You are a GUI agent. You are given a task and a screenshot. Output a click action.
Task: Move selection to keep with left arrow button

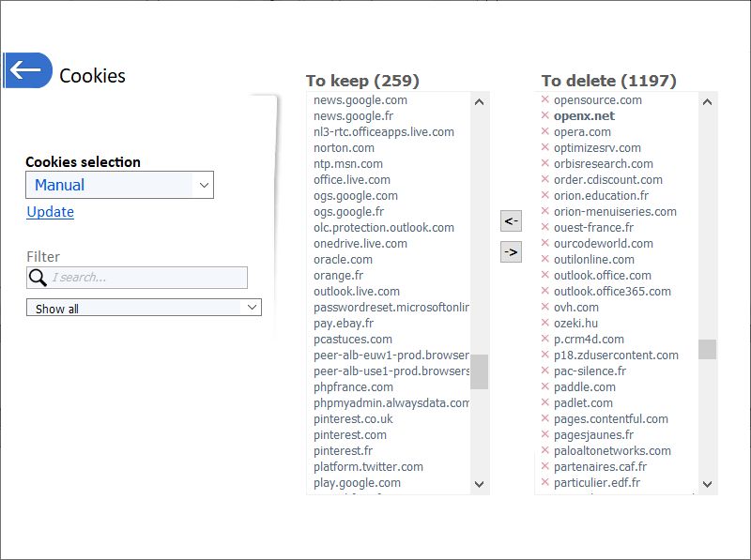click(511, 221)
